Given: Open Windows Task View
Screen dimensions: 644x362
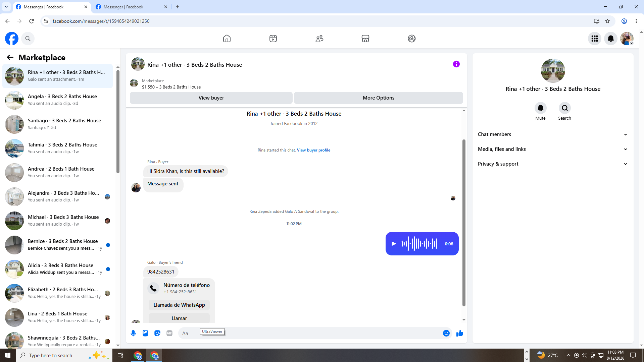Looking at the screenshot, I should coord(120,355).
